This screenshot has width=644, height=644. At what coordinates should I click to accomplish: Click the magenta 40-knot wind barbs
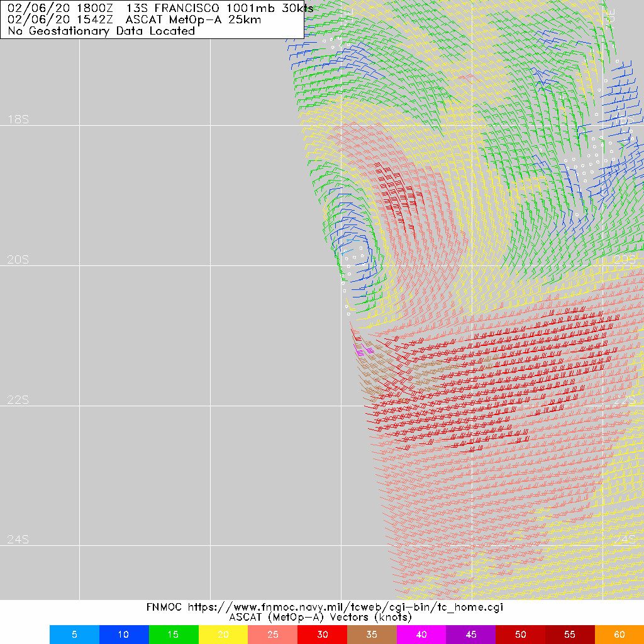pyautogui.click(x=363, y=350)
